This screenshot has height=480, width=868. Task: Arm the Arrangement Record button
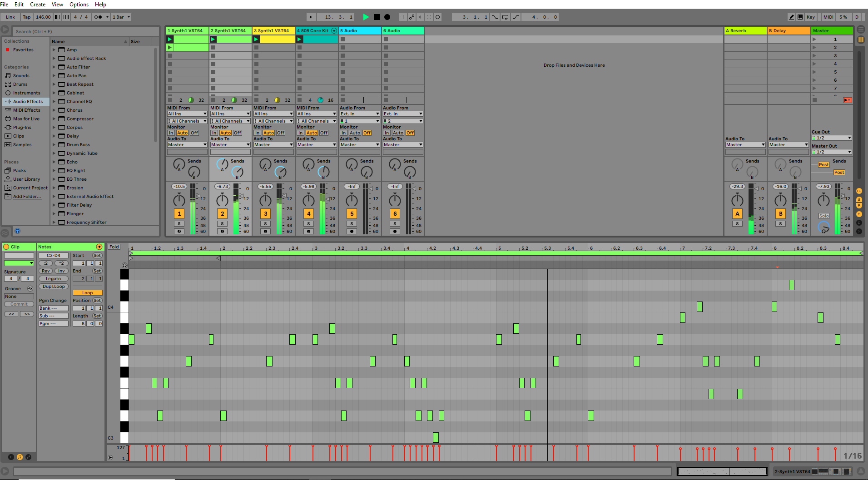387,17
